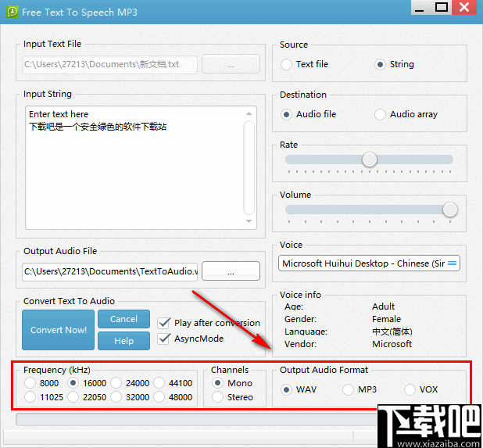The width and height of the screenshot is (483, 448).
Task: Click the Vendor value Microsoft
Action: click(392, 344)
